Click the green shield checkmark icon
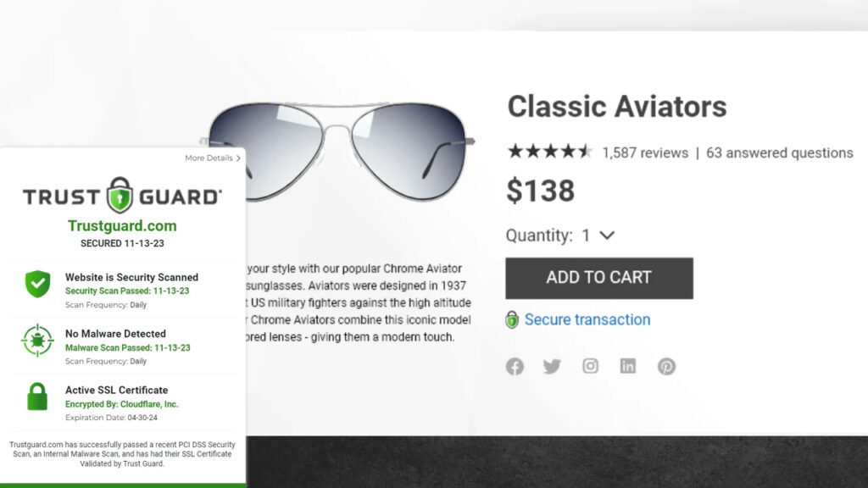Viewport: 868px width, 488px height. pyautogui.click(x=37, y=284)
